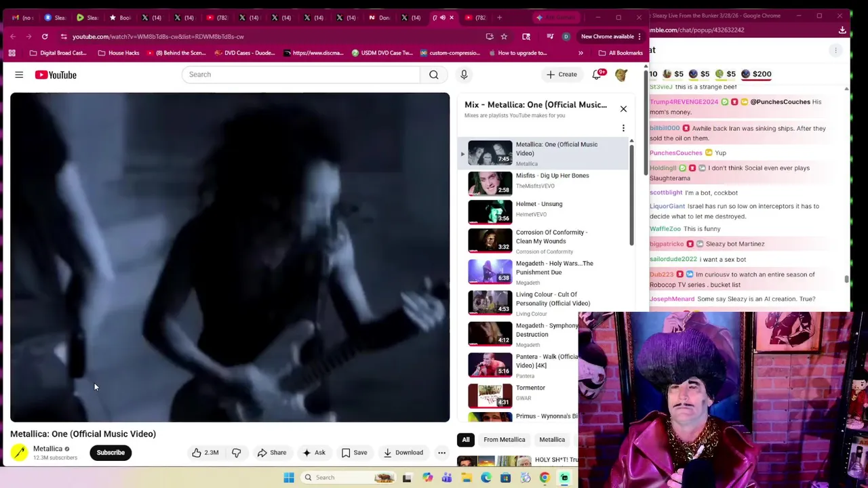This screenshot has height=488, width=868.
Task: Open the Metallica channel avatar
Action: tap(19, 453)
